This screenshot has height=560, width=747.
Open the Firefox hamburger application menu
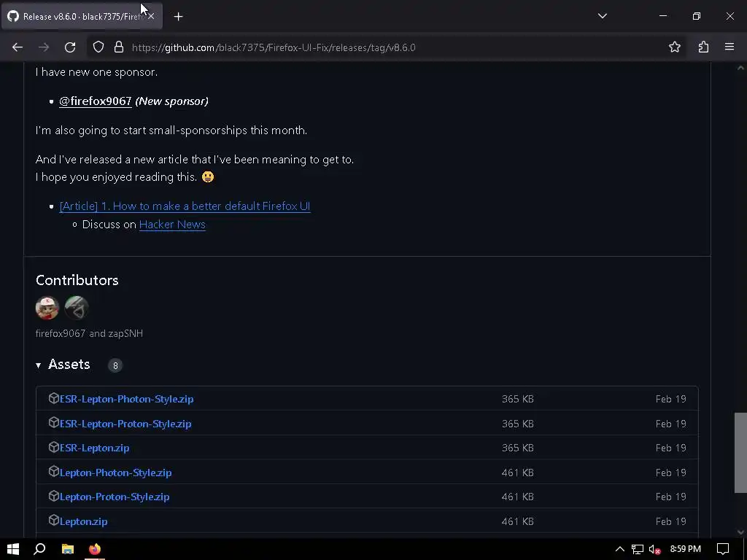[x=729, y=47]
